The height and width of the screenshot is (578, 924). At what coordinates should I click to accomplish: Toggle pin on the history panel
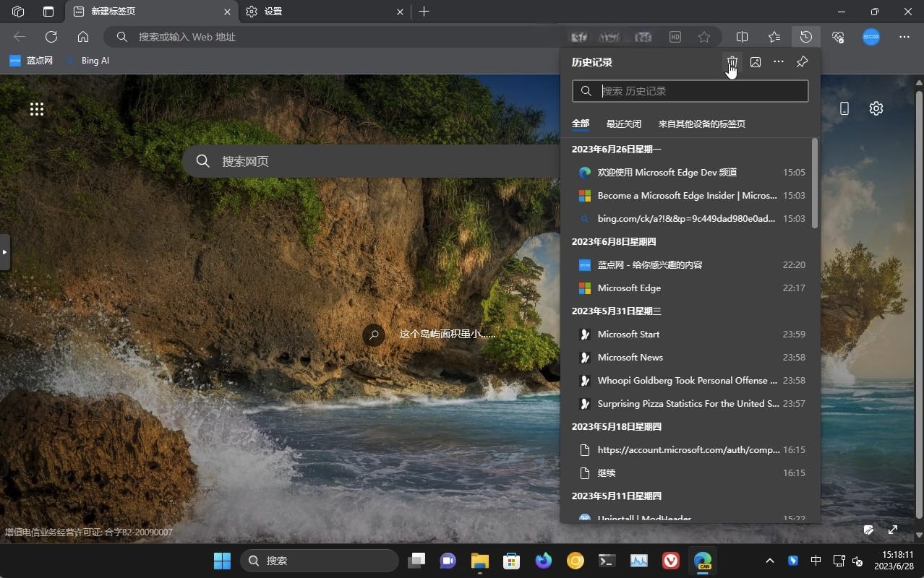tap(801, 62)
